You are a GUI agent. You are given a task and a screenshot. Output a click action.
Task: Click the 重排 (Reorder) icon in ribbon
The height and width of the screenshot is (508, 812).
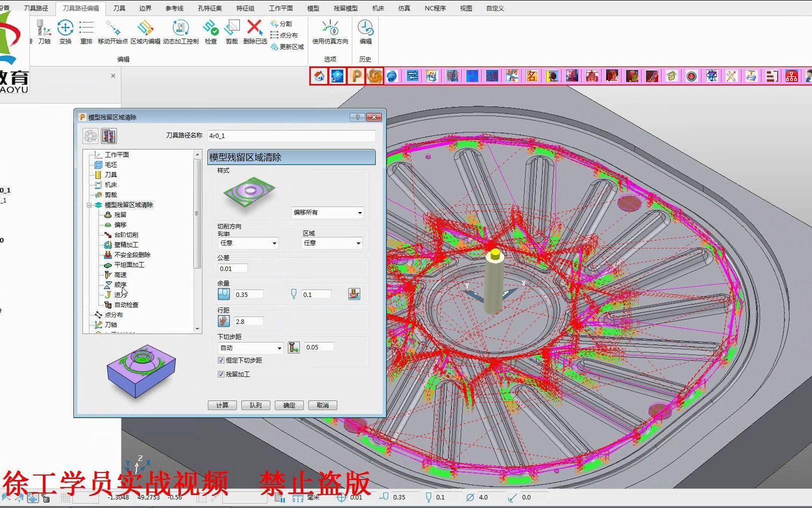point(86,28)
